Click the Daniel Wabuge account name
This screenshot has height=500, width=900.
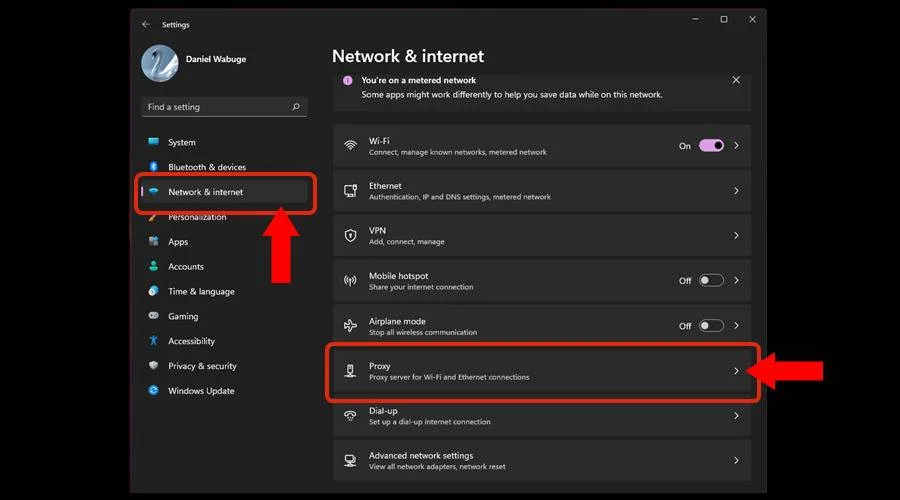pos(216,59)
